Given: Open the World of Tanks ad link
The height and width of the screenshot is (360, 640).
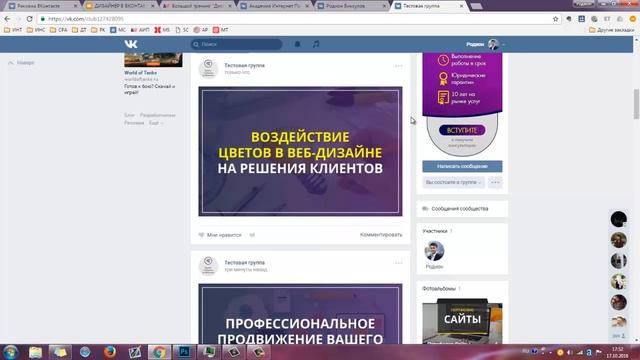Looking at the screenshot, I should [140, 73].
